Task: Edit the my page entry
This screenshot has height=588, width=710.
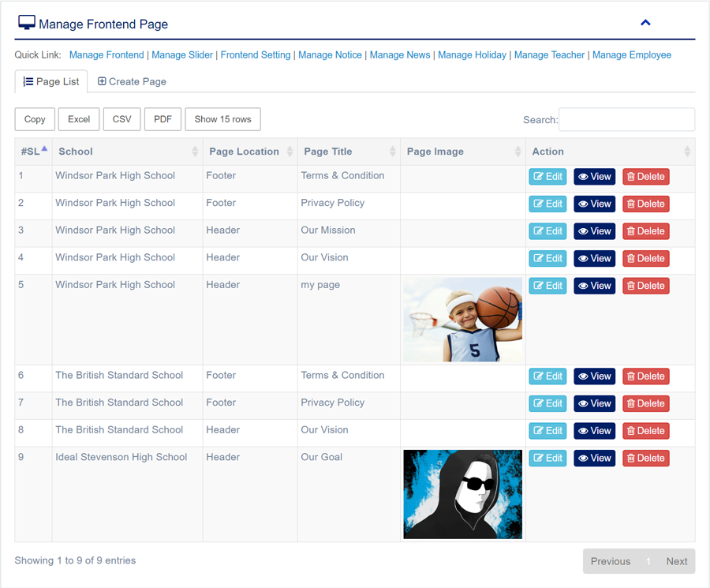Action: pyautogui.click(x=547, y=286)
